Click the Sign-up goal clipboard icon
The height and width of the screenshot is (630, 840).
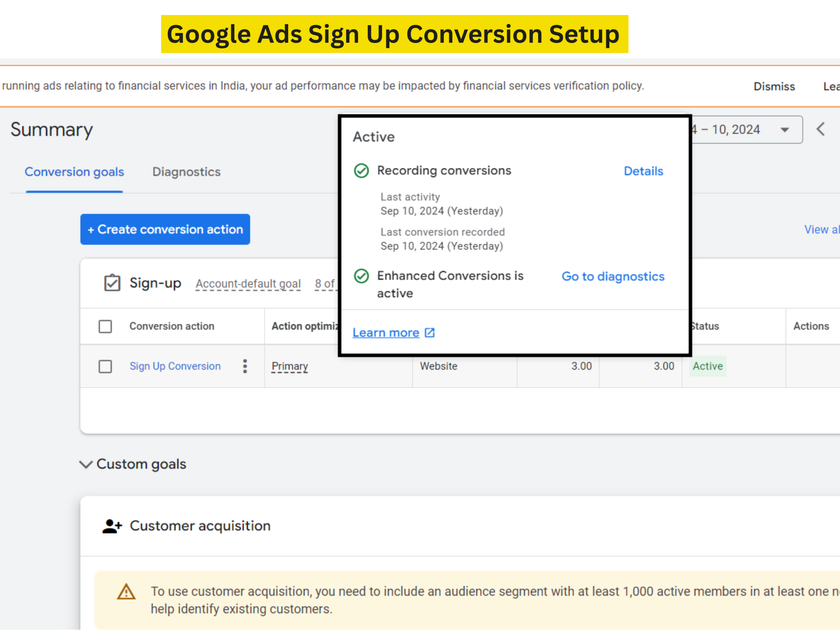pyautogui.click(x=112, y=283)
